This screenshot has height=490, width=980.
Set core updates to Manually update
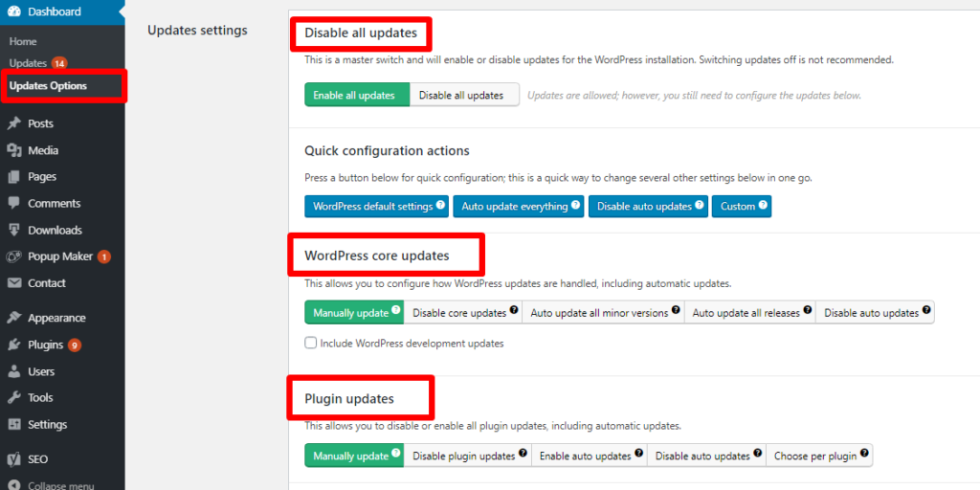coord(354,313)
